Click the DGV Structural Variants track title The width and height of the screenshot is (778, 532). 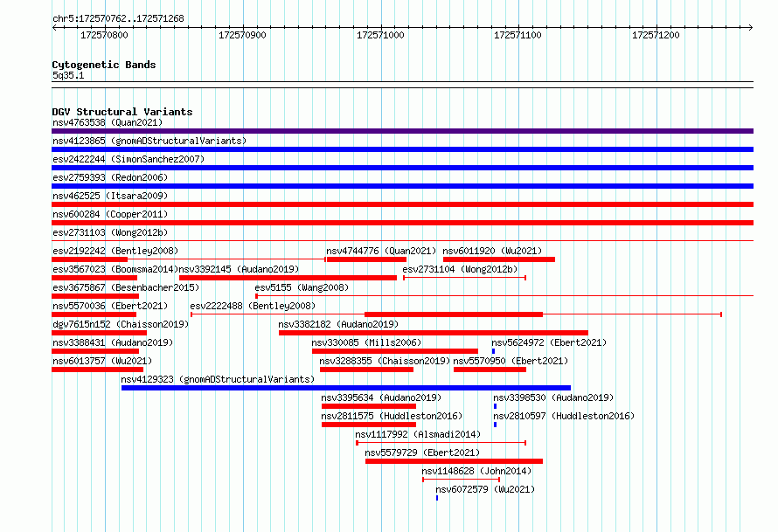[122, 112]
